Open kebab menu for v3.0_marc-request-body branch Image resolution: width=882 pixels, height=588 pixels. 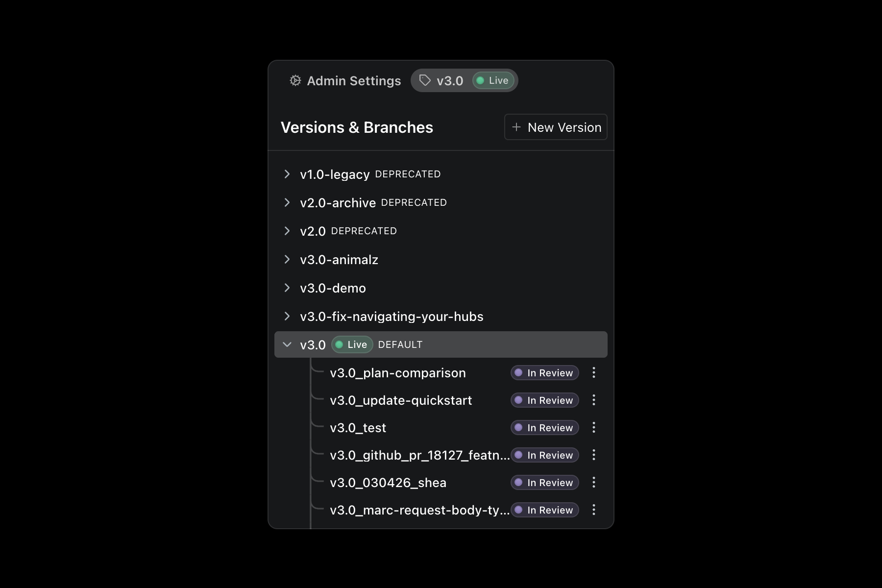click(594, 510)
